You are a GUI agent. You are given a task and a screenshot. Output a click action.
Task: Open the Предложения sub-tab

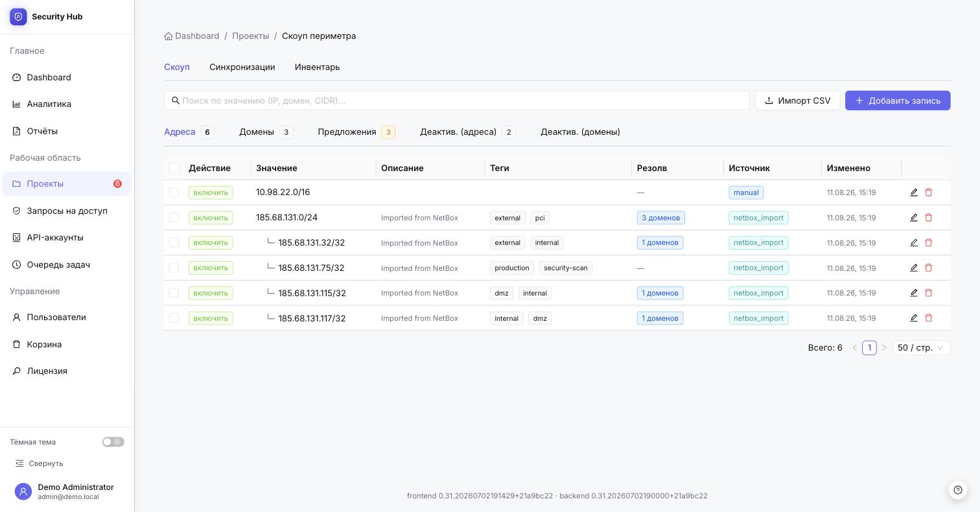356,132
